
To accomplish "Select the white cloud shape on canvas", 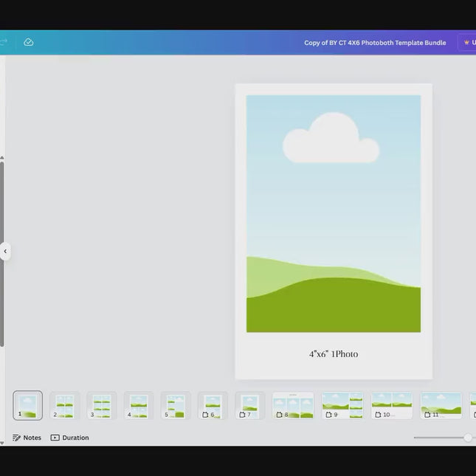I will click(x=331, y=140).
